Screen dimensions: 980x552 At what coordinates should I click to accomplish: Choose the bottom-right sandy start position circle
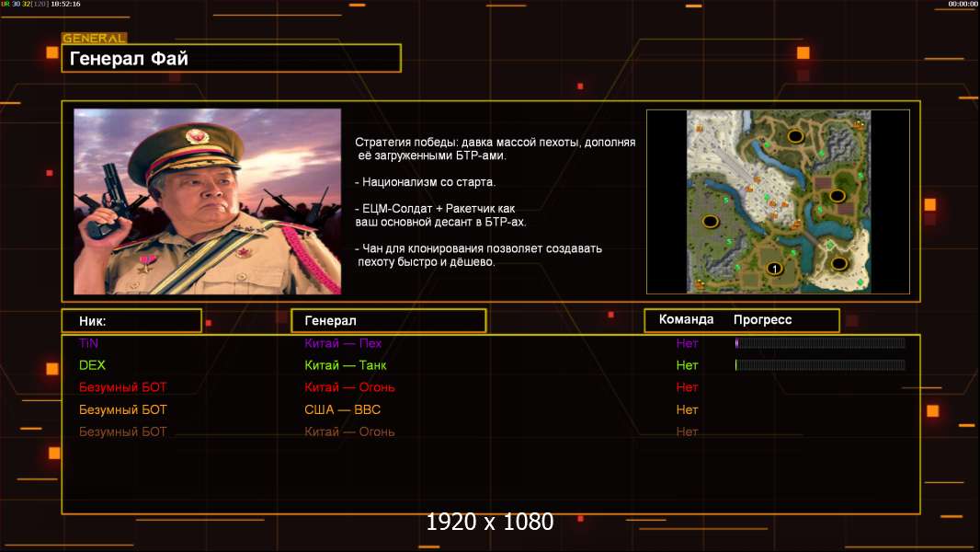coord(838,264)
